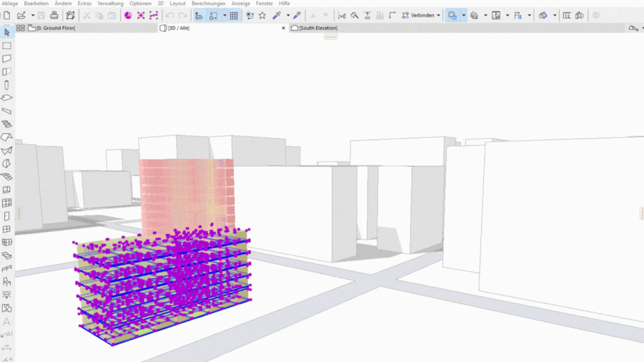
Task: Open snap guides options dropdown
Action: [x=225, y=15]
